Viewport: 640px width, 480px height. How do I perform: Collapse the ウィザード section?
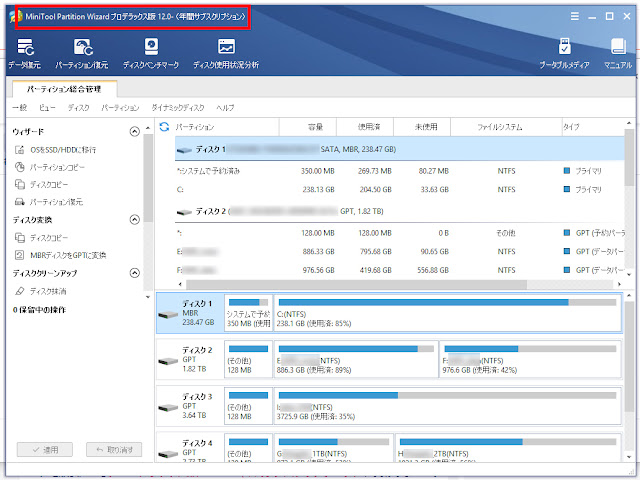pyautogui.click(x=134, y=131)
